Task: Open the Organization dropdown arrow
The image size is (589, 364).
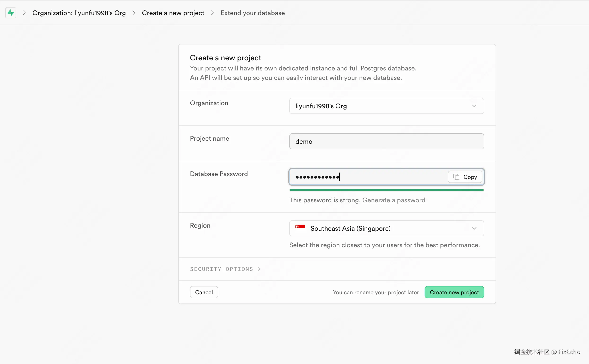Action: (x=474, y=106)
